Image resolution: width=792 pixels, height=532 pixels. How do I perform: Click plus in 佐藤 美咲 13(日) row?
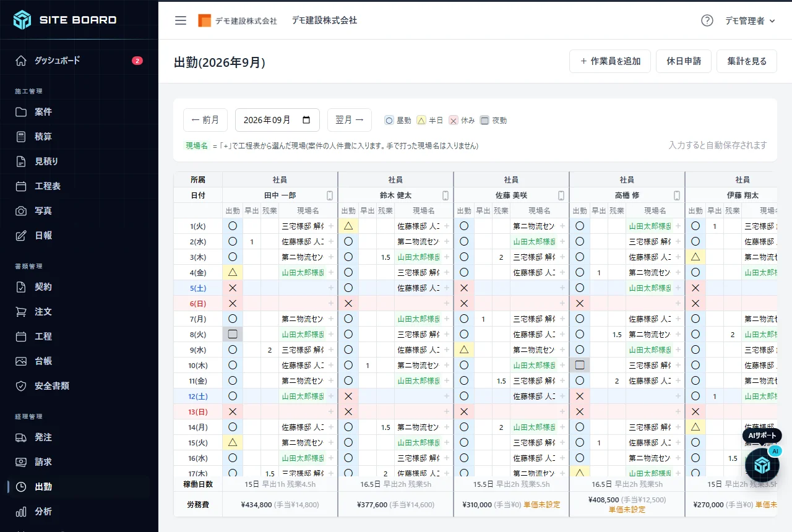(x=562, y=412)
